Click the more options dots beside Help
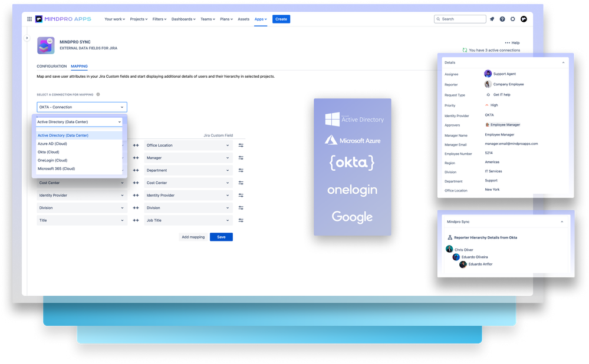 point(507,43)
